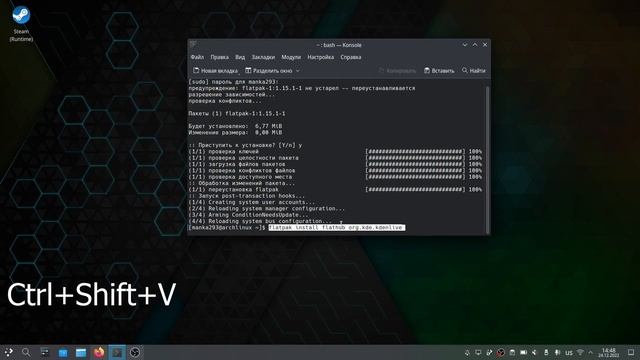Open the clock showing 14:48
Screen dimensions: 640x360
click(608, 353)
